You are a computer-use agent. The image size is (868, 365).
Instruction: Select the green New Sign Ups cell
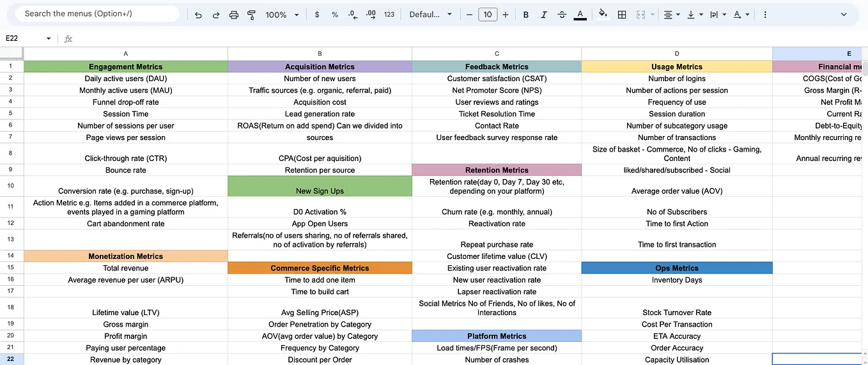click(x=320, y=187)
